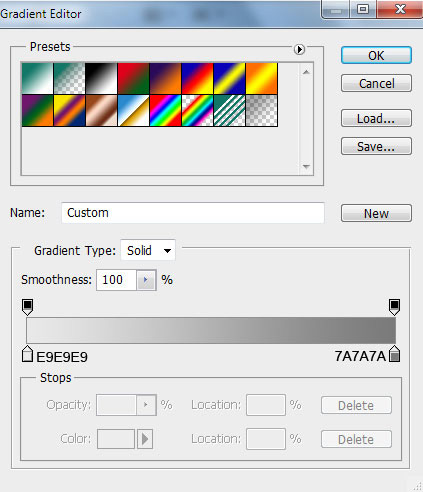Open the Smoothness slider arrow

point(146,280)
